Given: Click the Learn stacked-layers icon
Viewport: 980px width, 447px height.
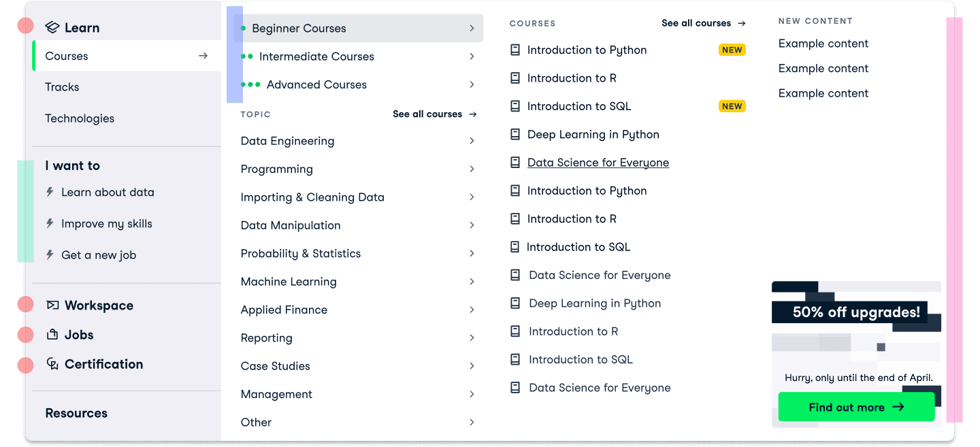Looking at the screenshot, I should 52,28.
